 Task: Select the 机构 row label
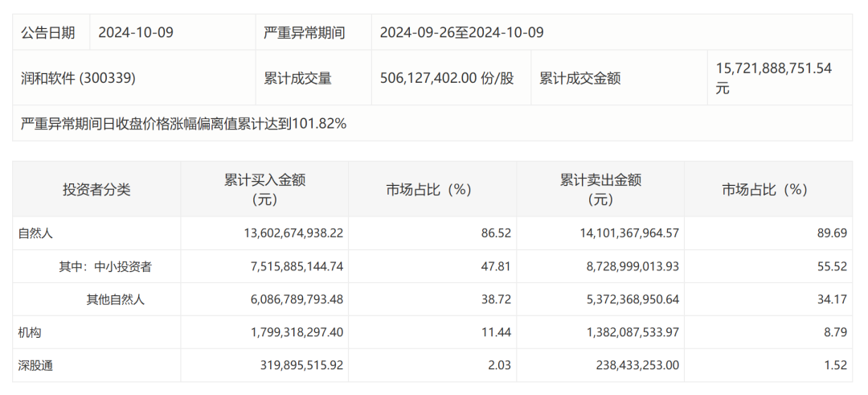pos(30,332)
